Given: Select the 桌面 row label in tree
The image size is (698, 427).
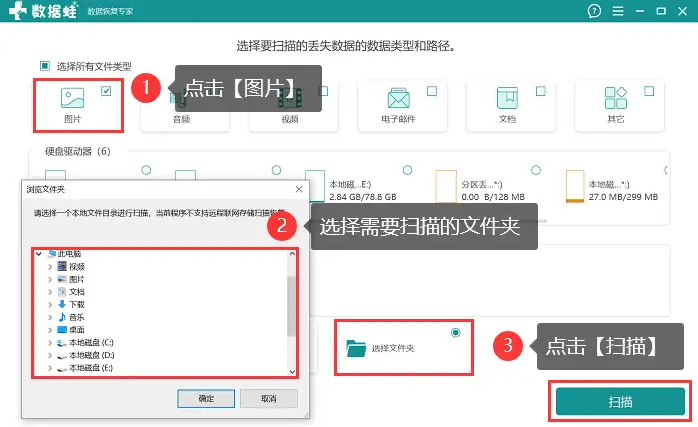Looking at the screenshot, I should pos(77,330).
